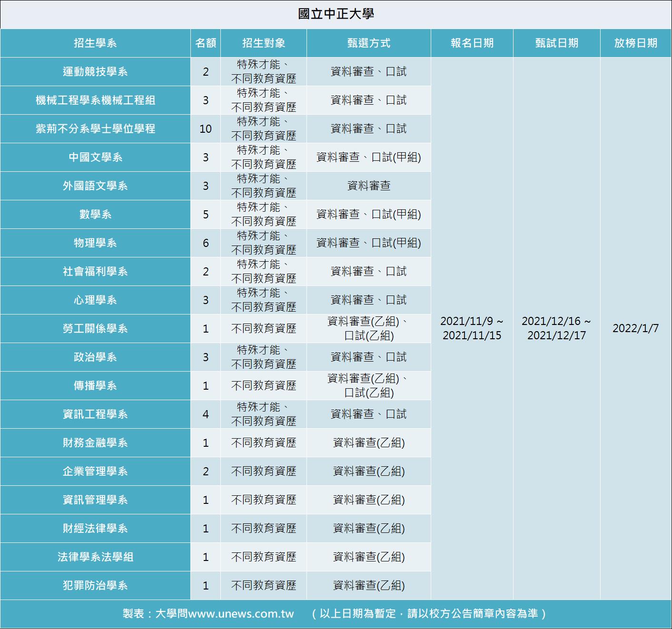Click 資料審查(乙組) in 財務金融學系 row
The image size is (672, 629).
pos(369,443)
